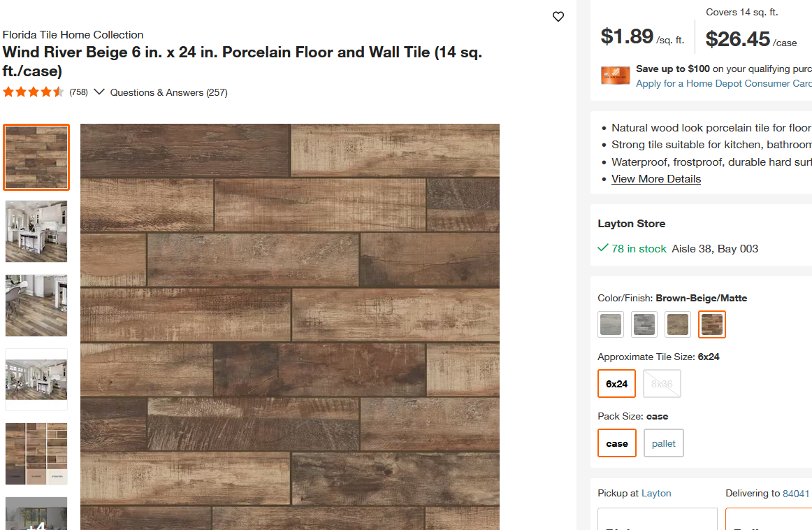View color comparison swatches thumbnail
The height and width of the screenshot is (530, 812).
click(x=36, y=453)
